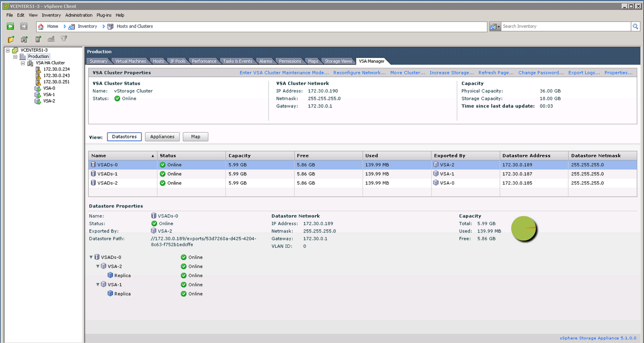Click VSADs-2 datastore icon in table
The height and width of the screenshot is (343, 644).
click(93, 183)
